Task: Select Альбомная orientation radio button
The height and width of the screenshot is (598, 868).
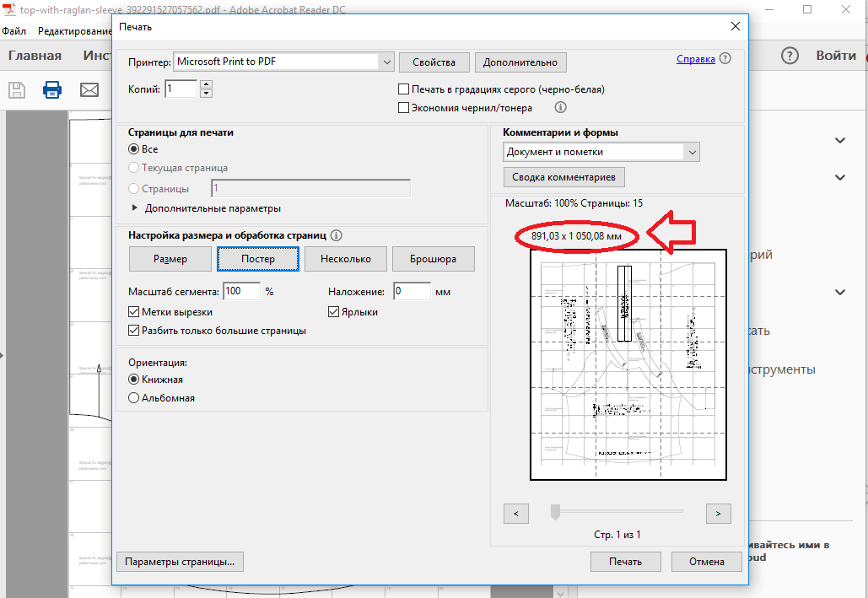Action: point(133,398)
